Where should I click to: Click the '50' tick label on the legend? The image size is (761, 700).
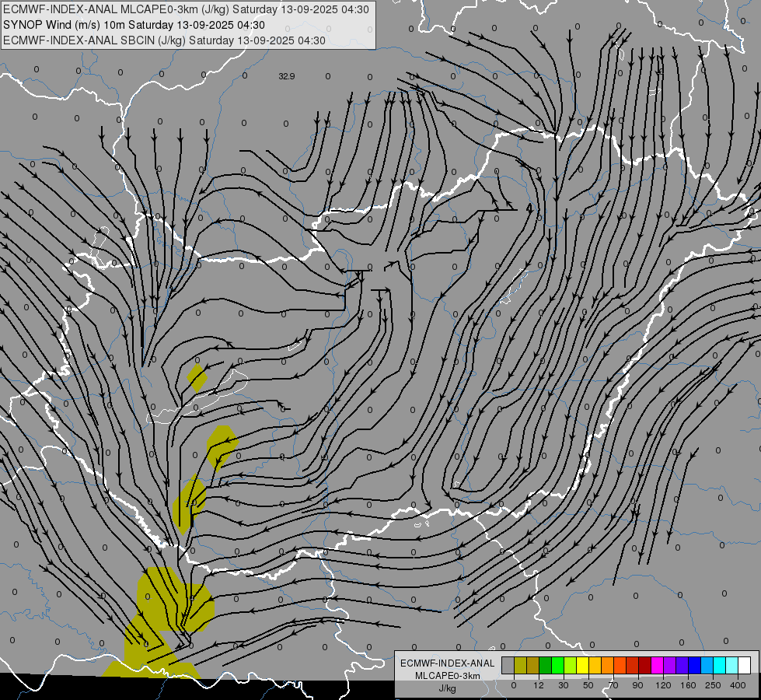(x=588, y=685)
